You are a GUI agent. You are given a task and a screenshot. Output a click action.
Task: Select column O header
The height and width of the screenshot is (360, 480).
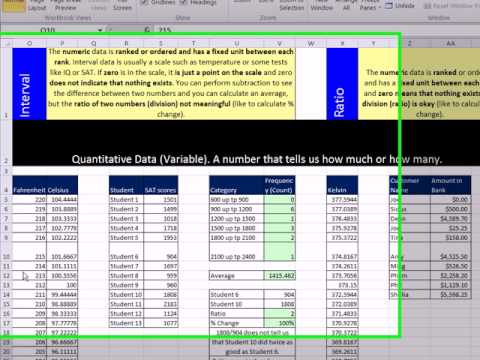pos(29,43)
